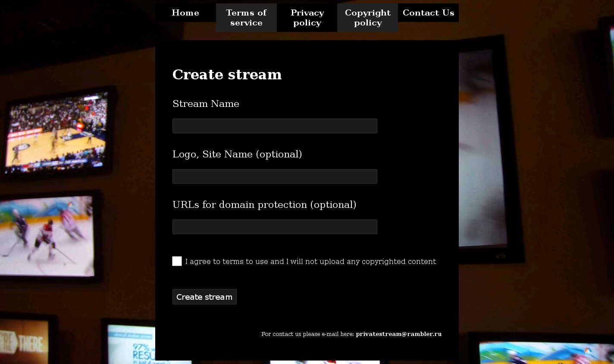Screen dimensions: 614x364
Task: Click the 'For contact us please e-mail' text
Action: click(307, 334)
